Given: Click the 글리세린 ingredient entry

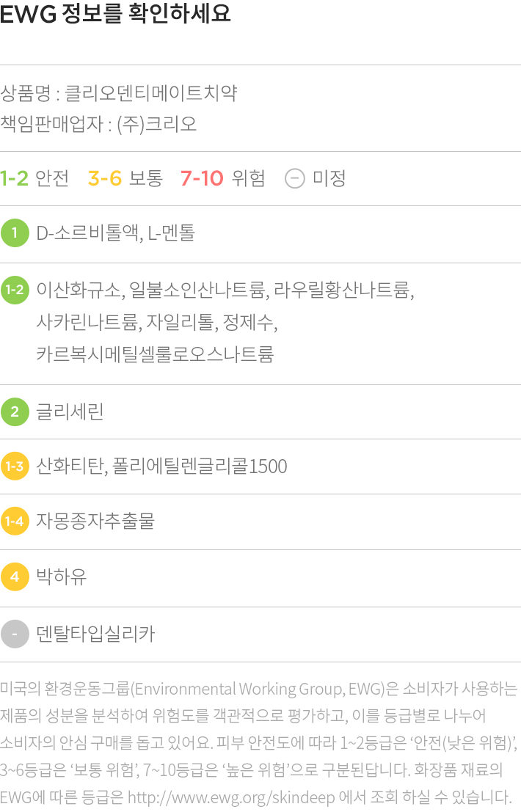Looking at the screenshot, I should [x=70, y=412].
